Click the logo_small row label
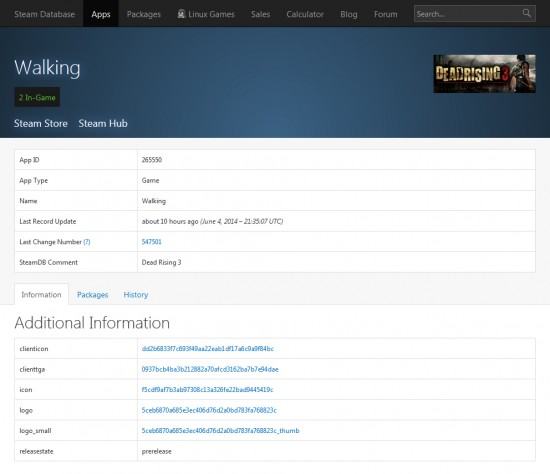The width and height of the screenshot is (550, 474). click(35, 430)
